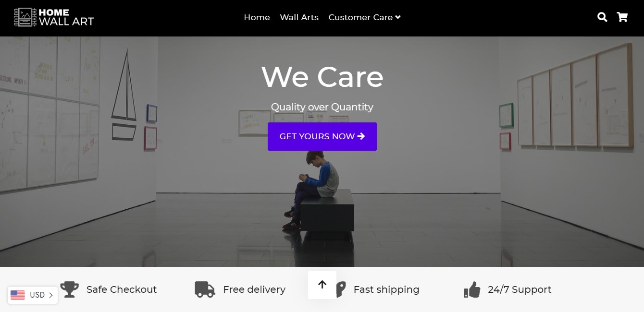Click the Home Wall Art logo
This screenshot has width=644, height=312.
54,17
